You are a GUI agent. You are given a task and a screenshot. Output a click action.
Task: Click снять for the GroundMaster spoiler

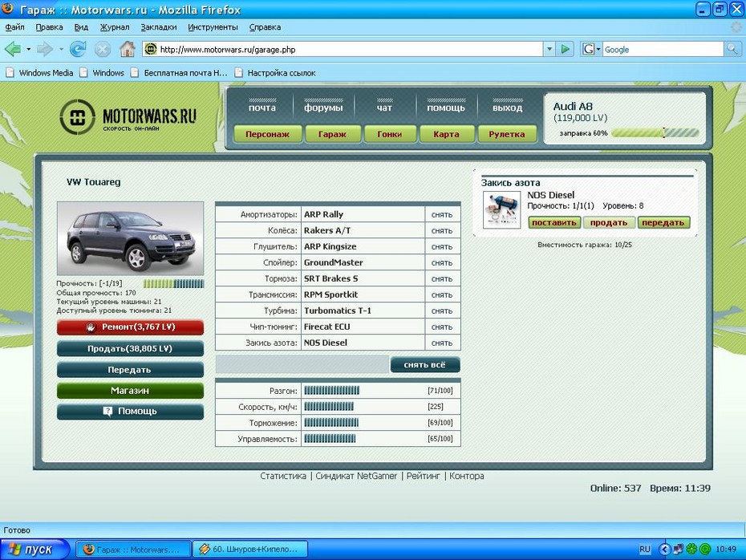coord(442,263)
